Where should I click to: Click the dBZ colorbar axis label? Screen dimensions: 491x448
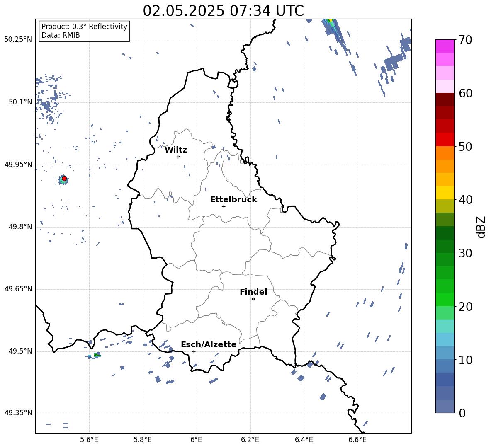tap(481, 227)
